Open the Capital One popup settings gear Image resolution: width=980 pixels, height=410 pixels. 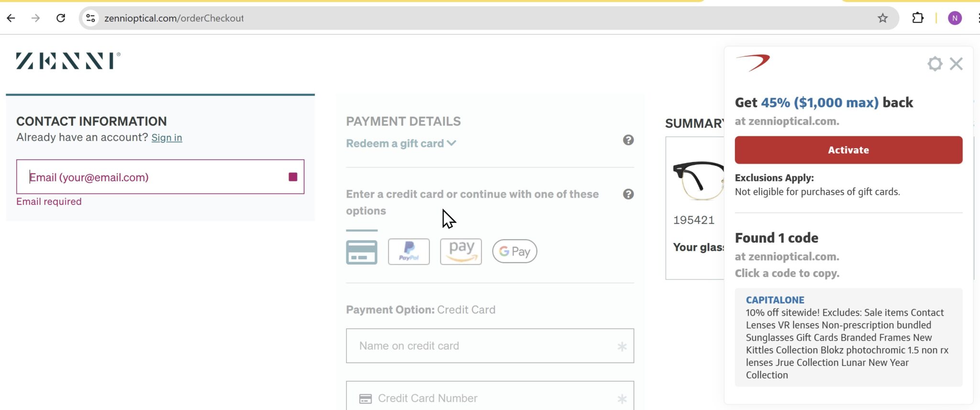point(935,64)
